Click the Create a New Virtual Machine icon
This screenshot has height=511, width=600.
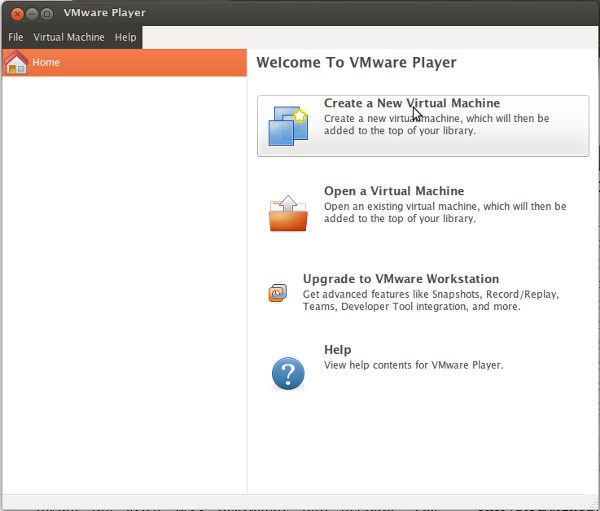click(x=288, y=126)
